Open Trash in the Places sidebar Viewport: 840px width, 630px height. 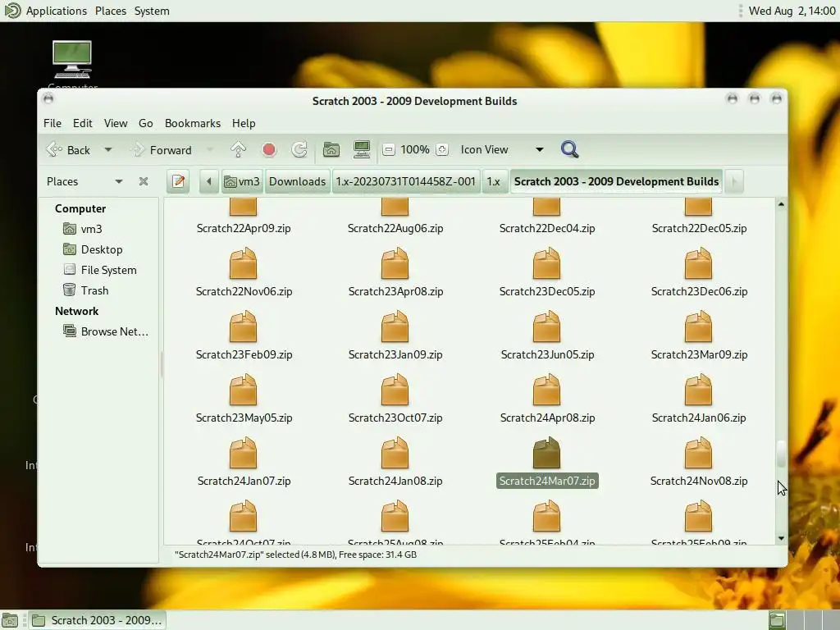pos(94,290)
